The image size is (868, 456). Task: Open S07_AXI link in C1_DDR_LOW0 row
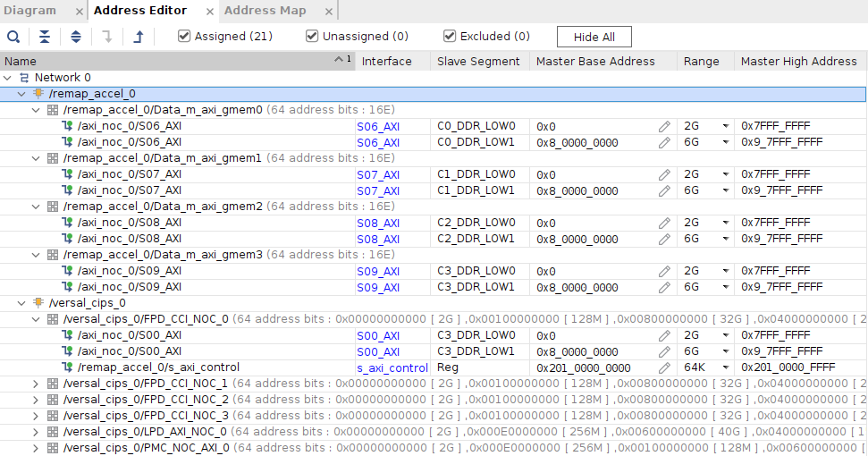point(378,175)
